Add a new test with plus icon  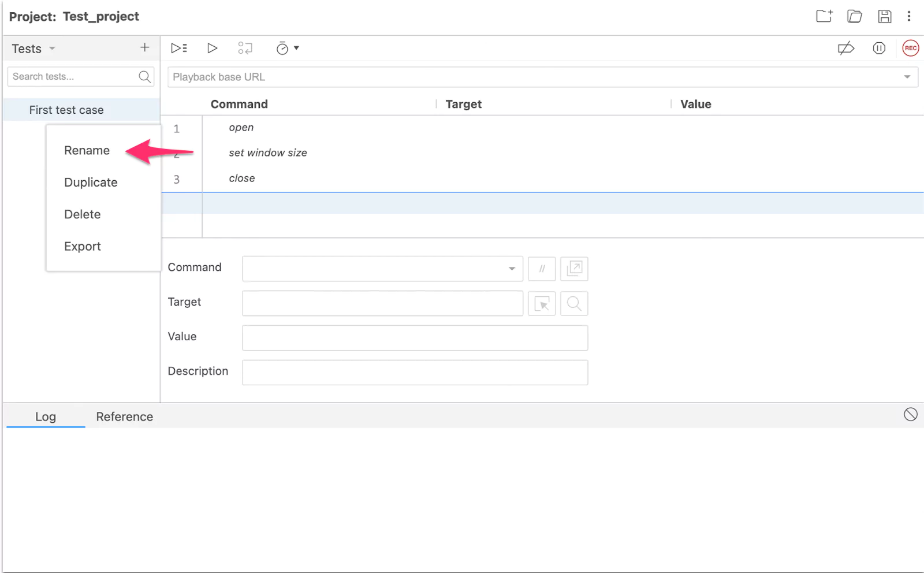145,48
